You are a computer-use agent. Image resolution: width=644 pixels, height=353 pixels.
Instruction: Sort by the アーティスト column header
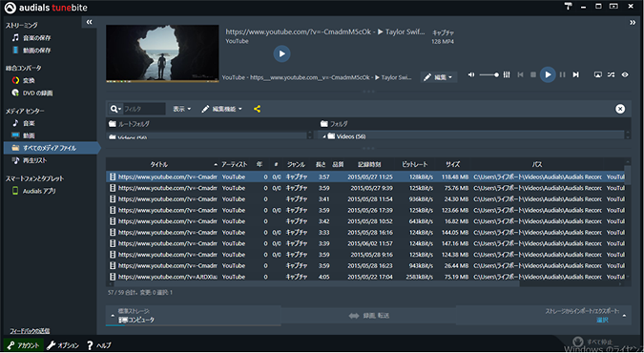[x=234, y=164]
